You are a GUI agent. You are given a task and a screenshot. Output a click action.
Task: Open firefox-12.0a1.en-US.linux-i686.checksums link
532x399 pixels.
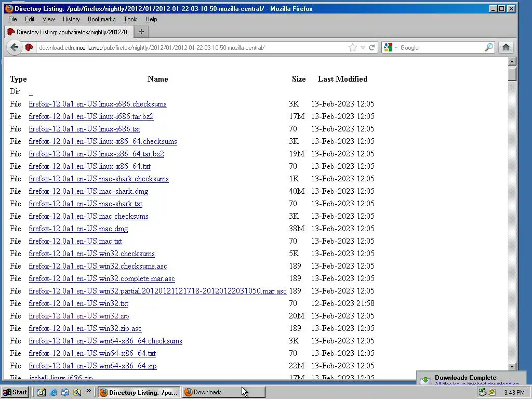[98, 104]
